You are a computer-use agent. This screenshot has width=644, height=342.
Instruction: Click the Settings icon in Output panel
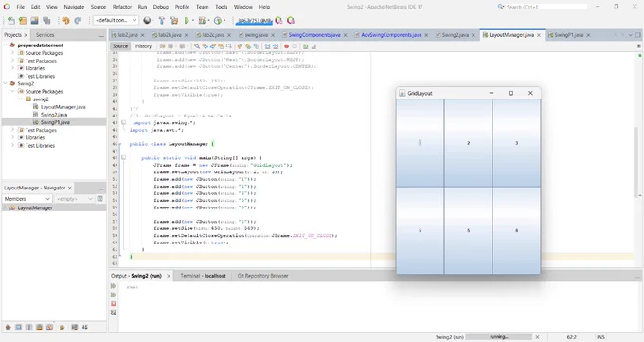114,313
